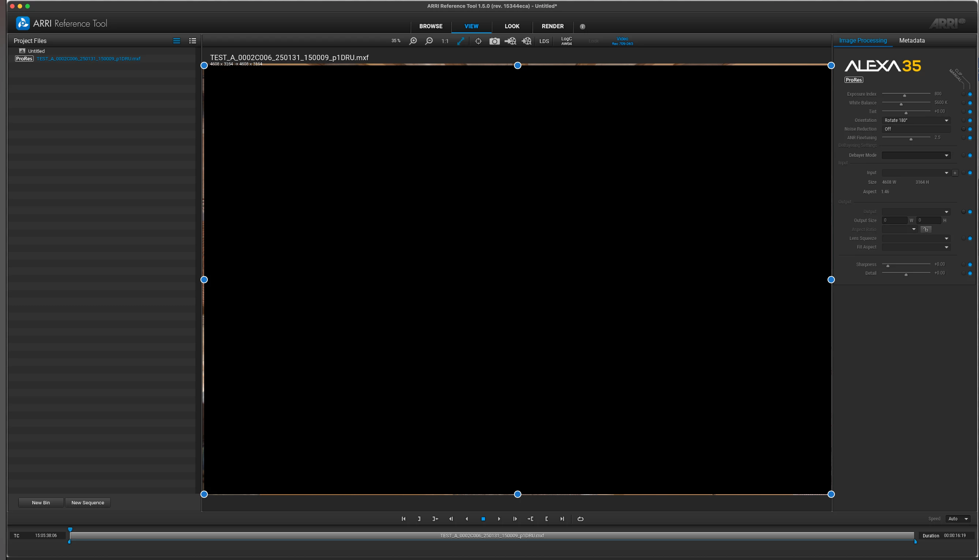Open the Speed Auto dropdown
This screenshot has width=979, height=560.
957,519
